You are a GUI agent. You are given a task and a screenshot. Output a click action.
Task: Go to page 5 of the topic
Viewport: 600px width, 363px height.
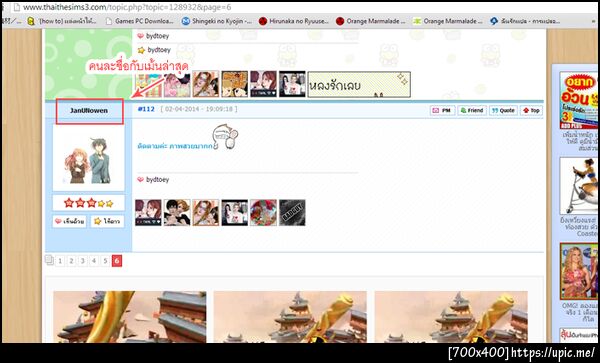(105, 261)
